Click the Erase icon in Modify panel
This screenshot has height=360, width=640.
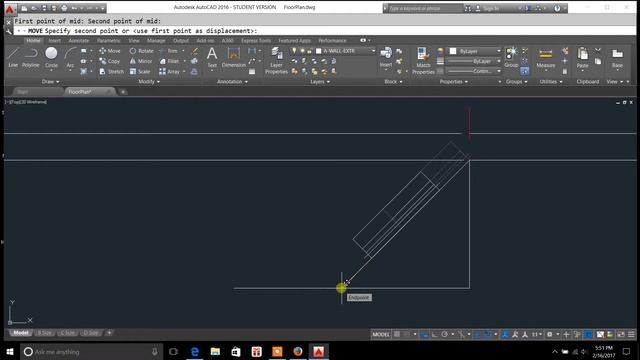coord(195,51)
